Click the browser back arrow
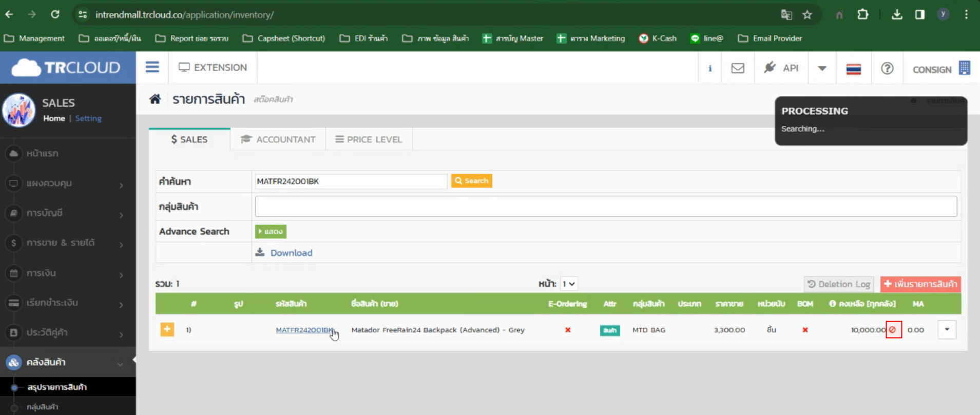This screenshot has width=980, height=415. (9, 14)
